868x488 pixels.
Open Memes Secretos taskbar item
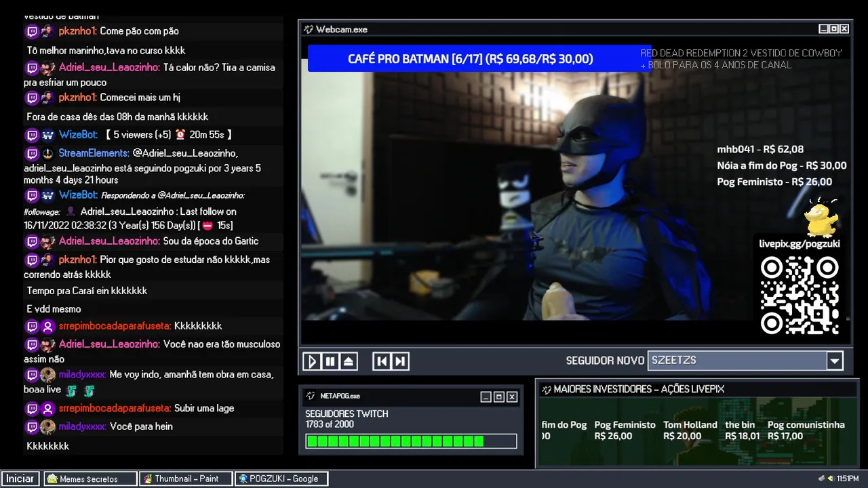click(x=90, y=479)
